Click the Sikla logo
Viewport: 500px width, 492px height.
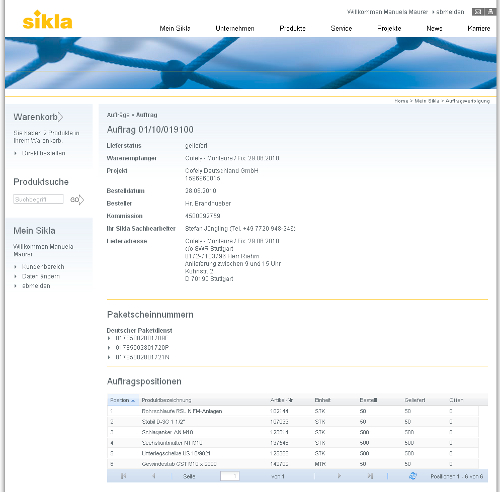[x=47, y=20]
